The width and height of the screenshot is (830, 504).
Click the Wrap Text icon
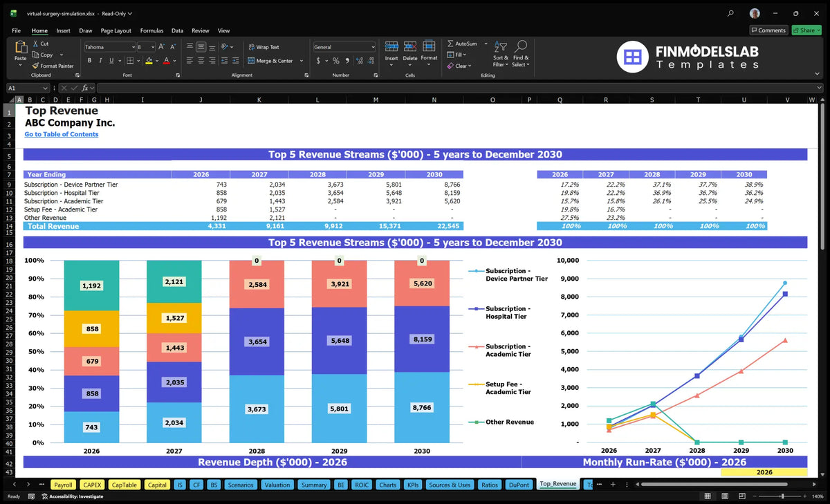pos(251,47)
